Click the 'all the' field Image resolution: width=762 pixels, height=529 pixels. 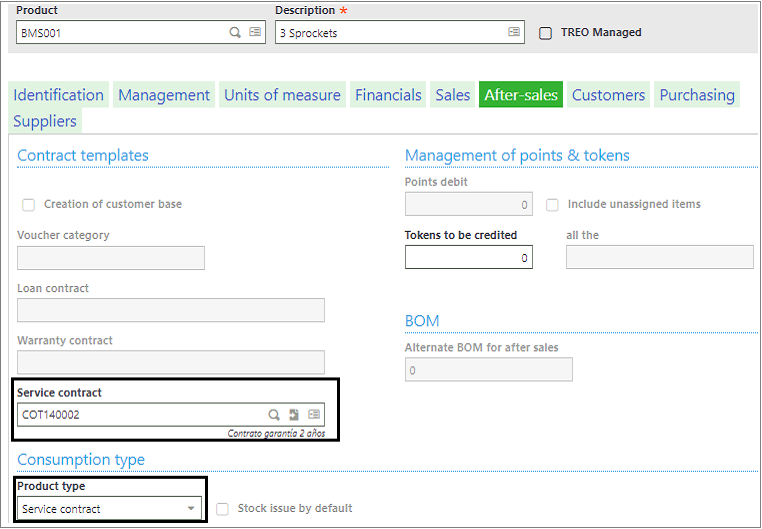pos(659,257)
